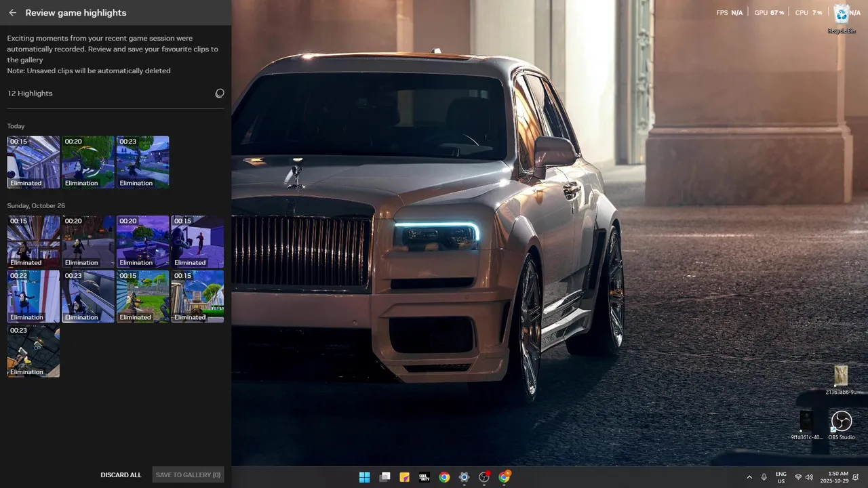Open the Call of Duty taskbar icon
The height and width of the screenshot is (488, 868).
pyautogui.click(x=425, y=477)
